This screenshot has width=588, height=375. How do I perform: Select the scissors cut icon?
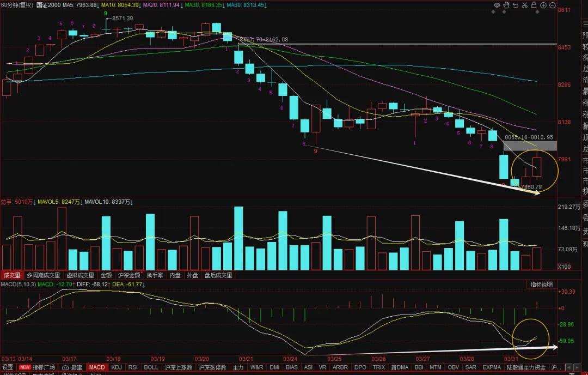click(x=525, y=5)
